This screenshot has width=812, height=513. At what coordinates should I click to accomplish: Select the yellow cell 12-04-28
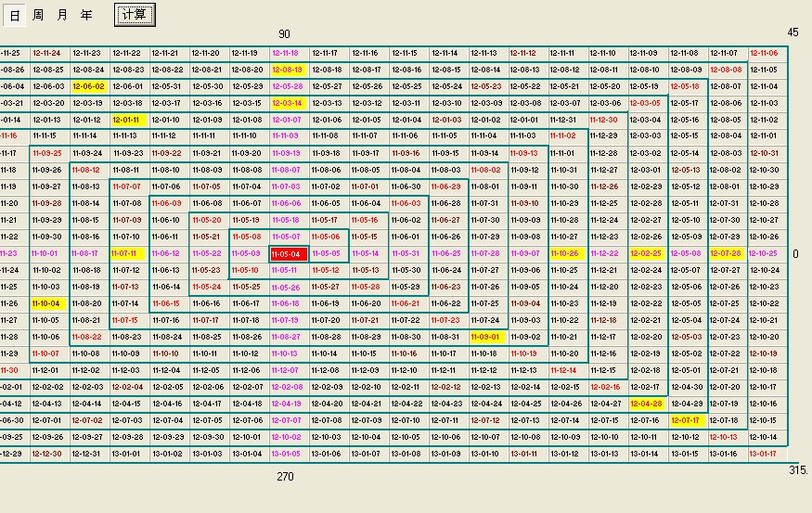[645, 404]
